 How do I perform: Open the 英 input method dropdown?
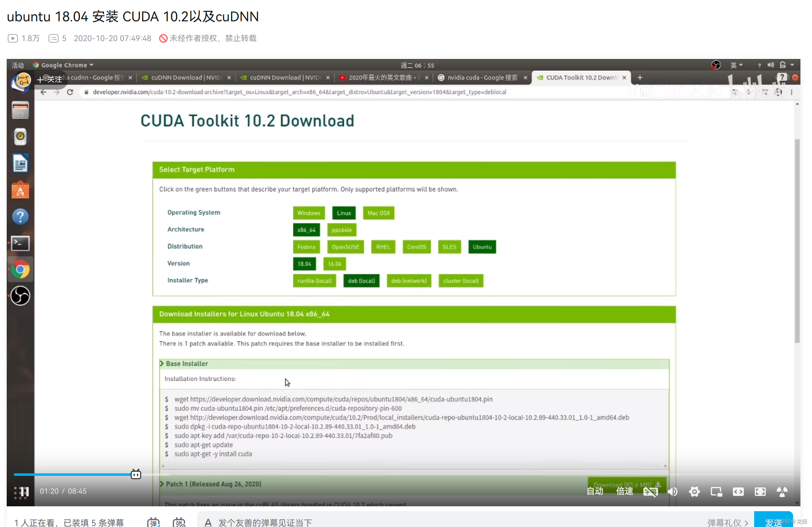coord(736,65)
